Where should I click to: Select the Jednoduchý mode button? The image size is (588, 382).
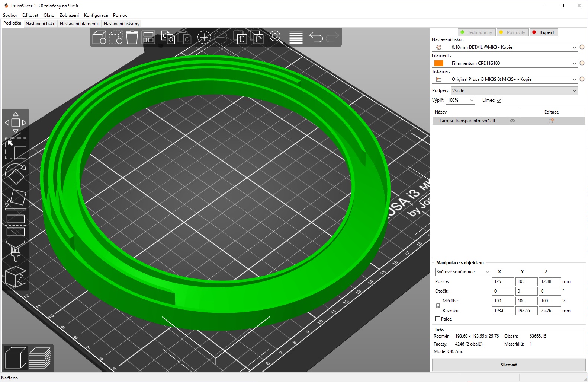coord(476,32)
